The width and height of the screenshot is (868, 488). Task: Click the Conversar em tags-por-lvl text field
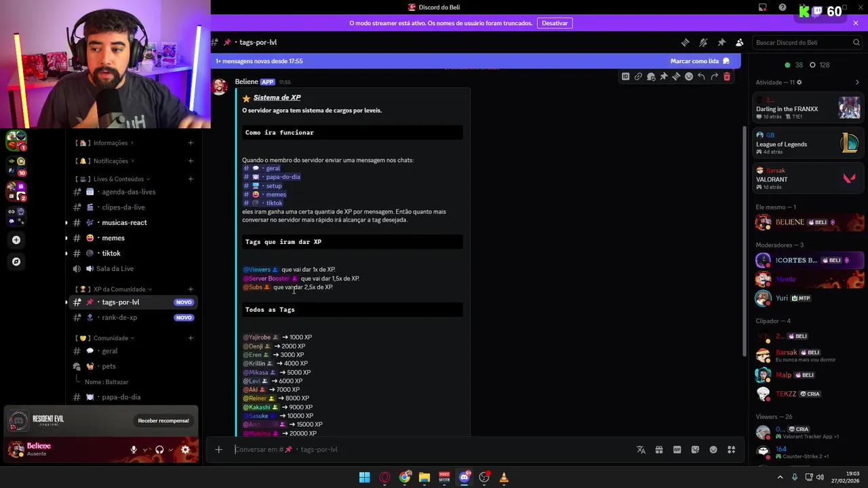(x=431, y=449)
